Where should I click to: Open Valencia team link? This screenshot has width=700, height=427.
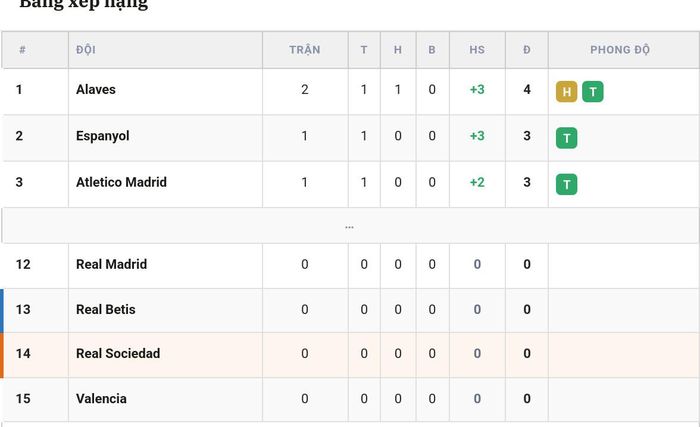click(x=101, y=398)
